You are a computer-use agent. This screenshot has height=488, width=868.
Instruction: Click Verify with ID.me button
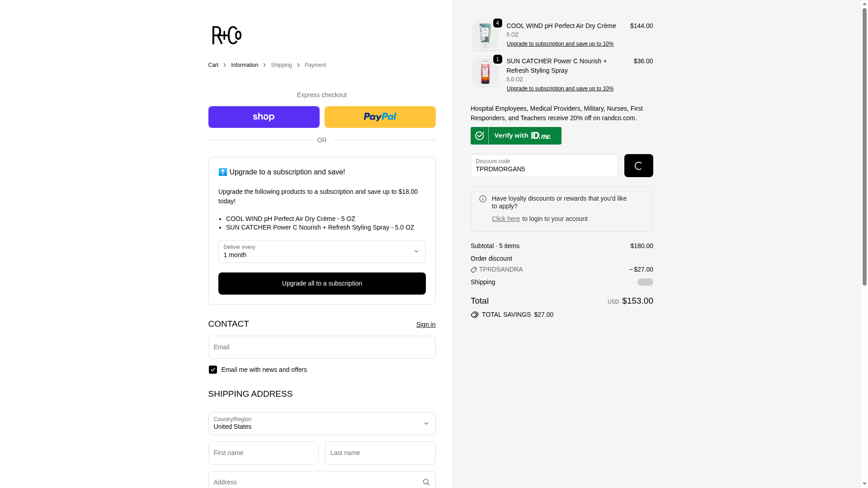(x=516, y=136)
